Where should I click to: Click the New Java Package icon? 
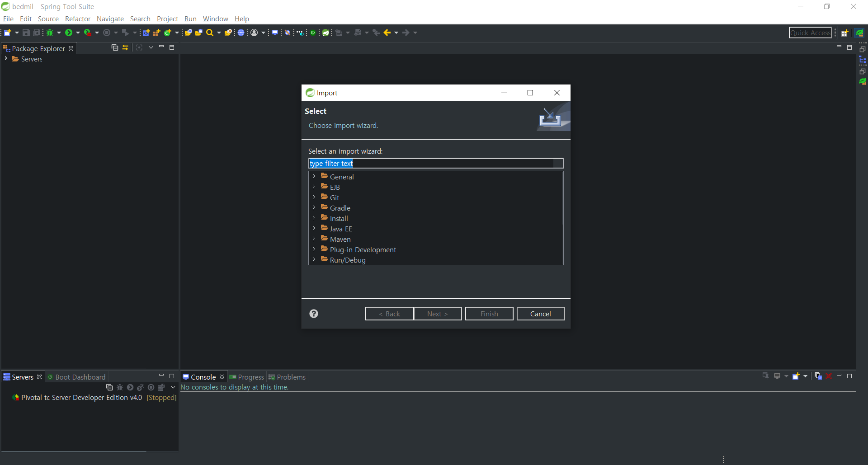(157, 33)
